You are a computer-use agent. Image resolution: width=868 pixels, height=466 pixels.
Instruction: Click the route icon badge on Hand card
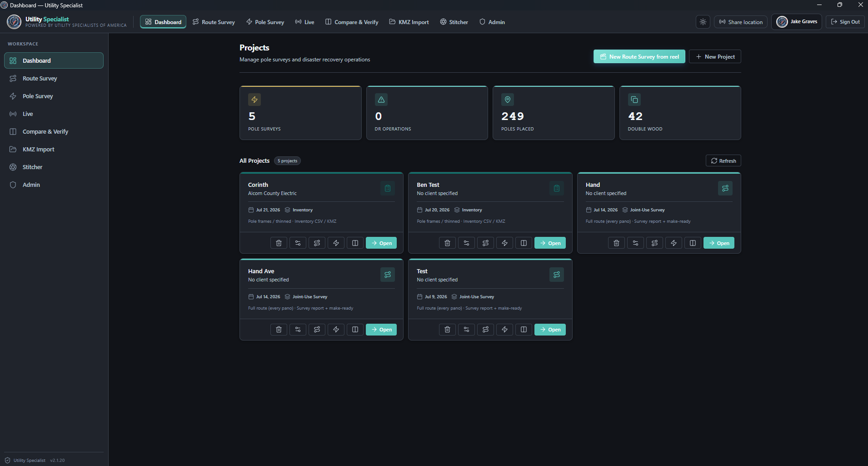point(725,188)
